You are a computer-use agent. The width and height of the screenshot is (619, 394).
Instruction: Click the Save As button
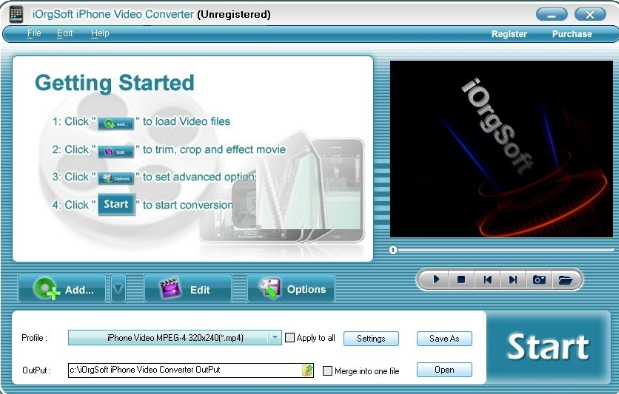pos(444,338)
